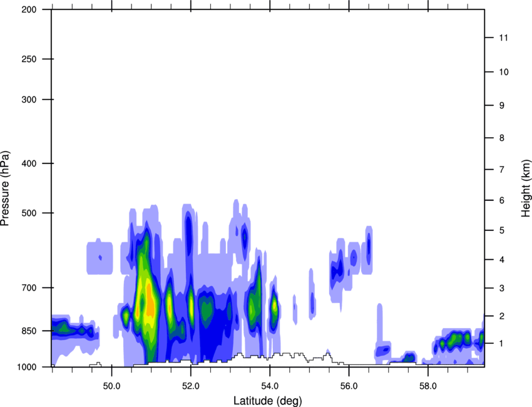This screenshot has width=532, height=407.
Task: Click the 400 pressure tick label
Action: click(x=29, y=163)
